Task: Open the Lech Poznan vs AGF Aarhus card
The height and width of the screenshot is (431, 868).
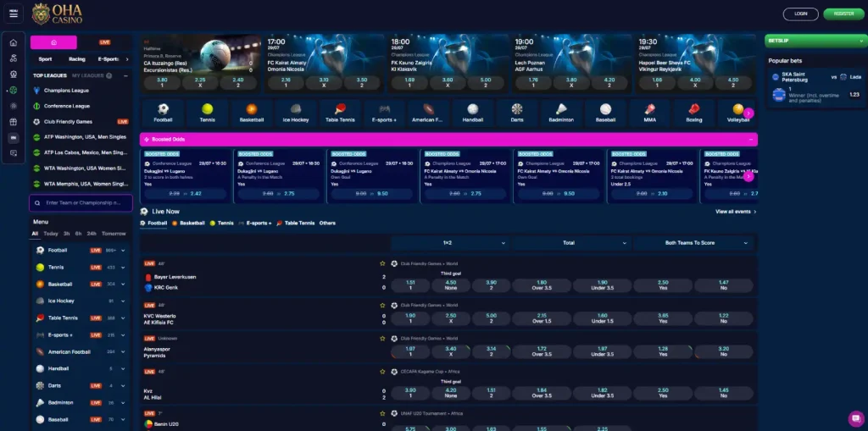Action: pyautogui.click(x=572, y=63)
